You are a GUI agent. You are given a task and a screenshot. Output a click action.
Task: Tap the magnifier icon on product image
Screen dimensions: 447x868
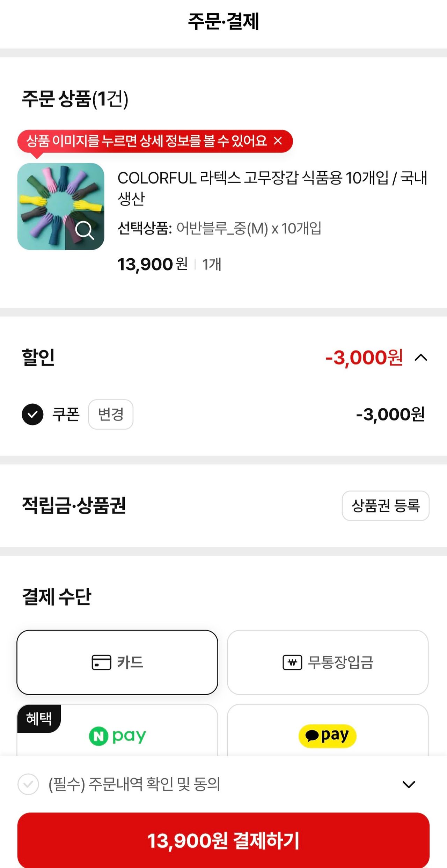[85, 230]
